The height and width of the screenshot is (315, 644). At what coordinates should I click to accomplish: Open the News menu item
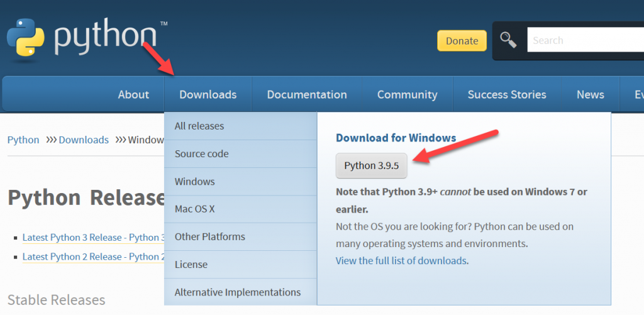point(590,95)
